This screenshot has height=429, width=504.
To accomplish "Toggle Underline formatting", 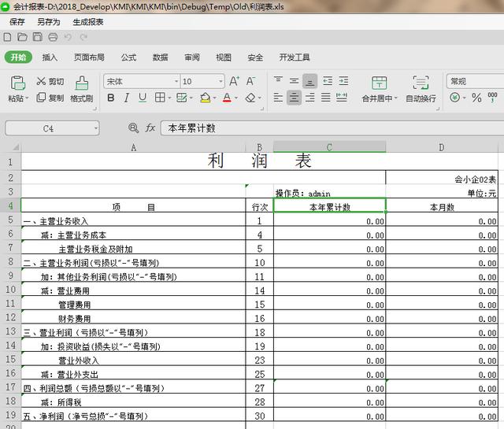I will pos(143,98).
